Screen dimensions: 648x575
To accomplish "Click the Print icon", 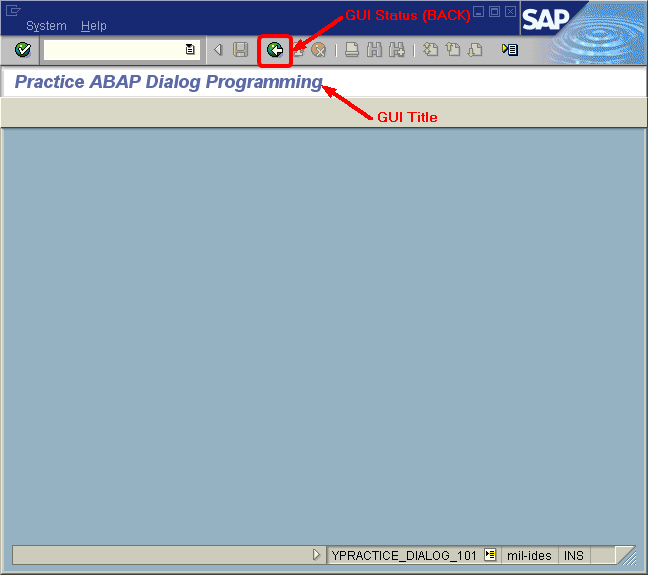I will (x=352, y=50).
